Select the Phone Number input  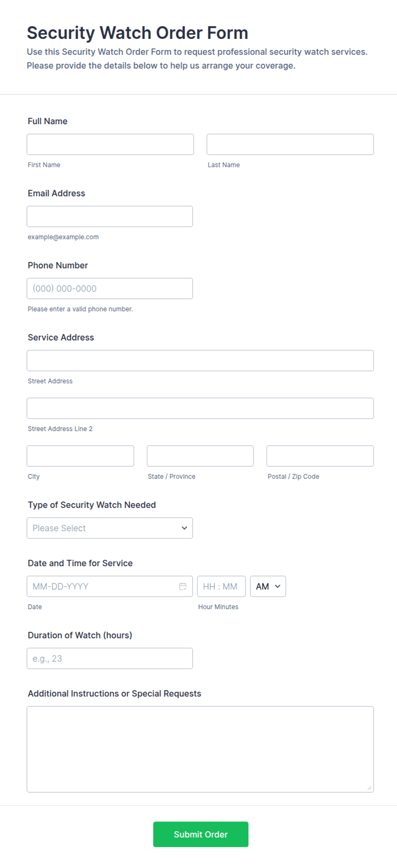(110, 288)
